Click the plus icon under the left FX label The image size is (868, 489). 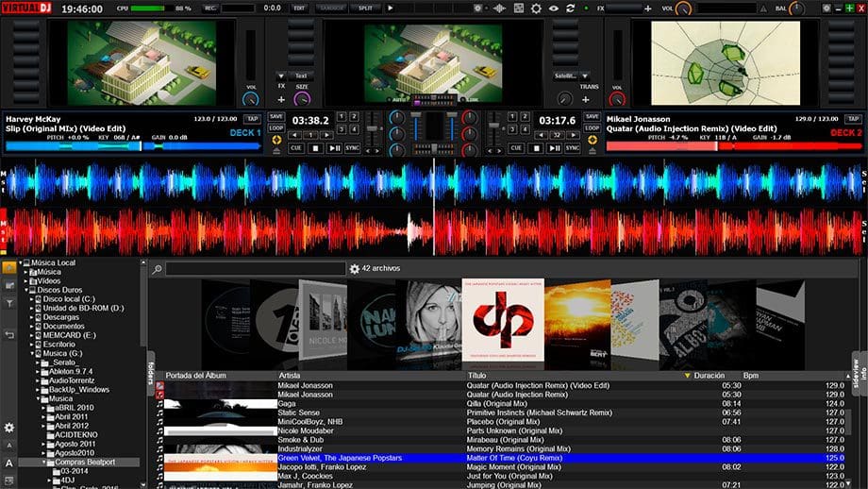[x=281, y=99]
